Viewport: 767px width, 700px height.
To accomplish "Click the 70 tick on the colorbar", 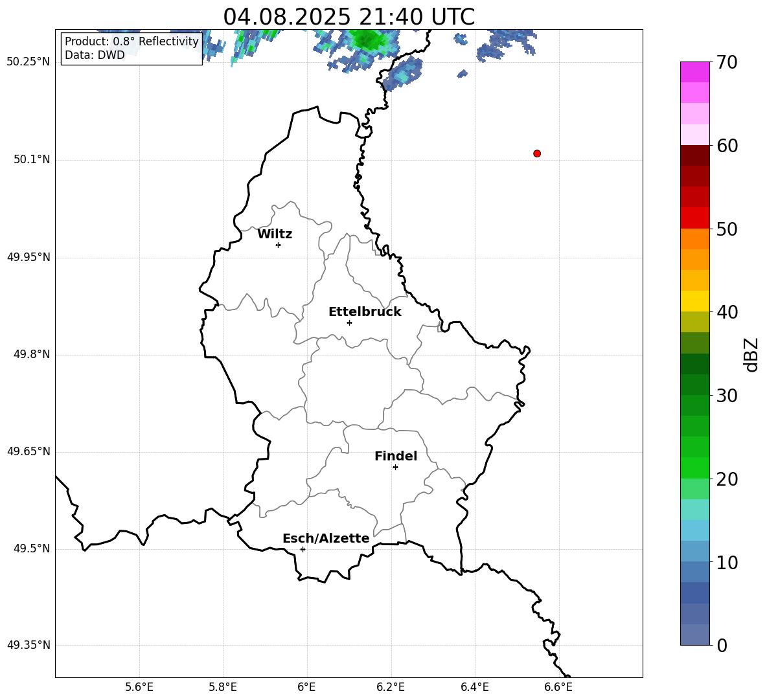I will [727, 62].
